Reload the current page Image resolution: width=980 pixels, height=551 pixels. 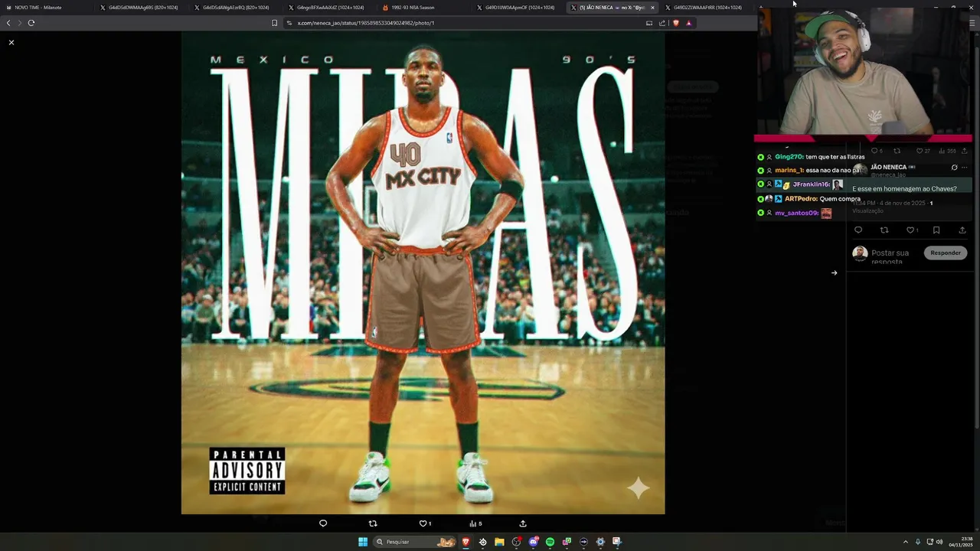coord(31,23)
